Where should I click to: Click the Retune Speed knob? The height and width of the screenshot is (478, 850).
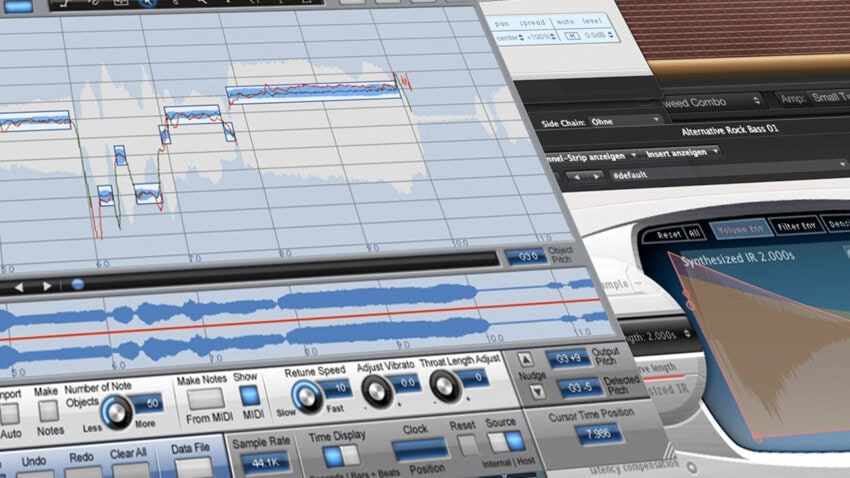(306, 397)
